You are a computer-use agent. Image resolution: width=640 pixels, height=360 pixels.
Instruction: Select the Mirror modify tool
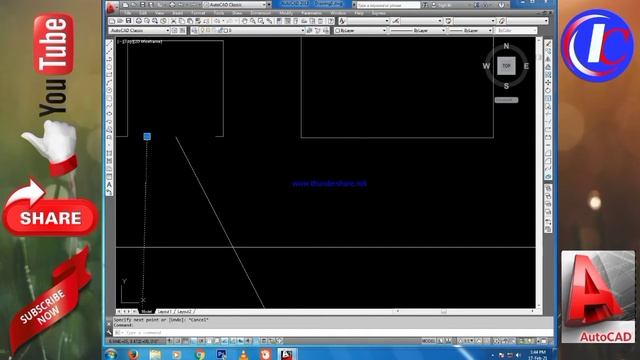548,60
